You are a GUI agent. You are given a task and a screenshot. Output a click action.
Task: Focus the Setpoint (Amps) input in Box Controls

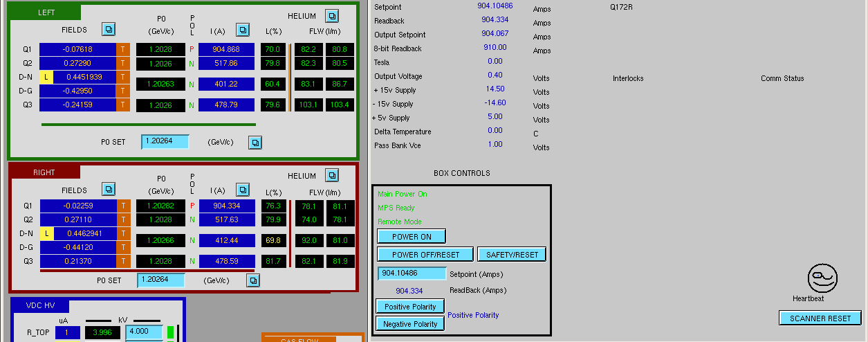tap(412, 273)
